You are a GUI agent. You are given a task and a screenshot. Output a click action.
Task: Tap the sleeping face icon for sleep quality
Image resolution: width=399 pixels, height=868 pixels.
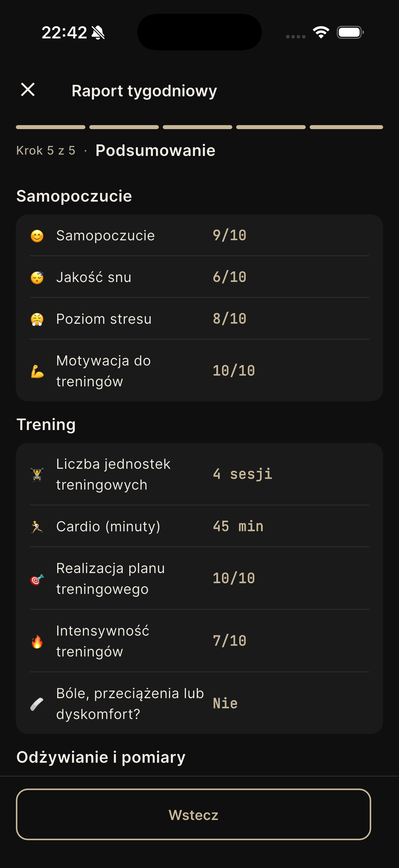[37, 278]
